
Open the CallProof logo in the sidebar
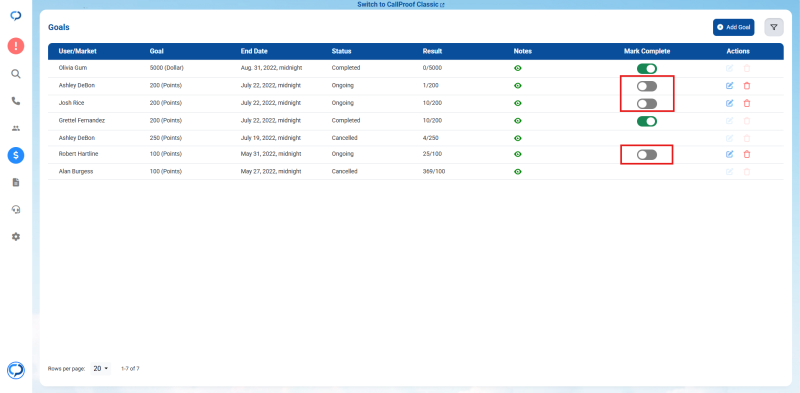[16, 16]
